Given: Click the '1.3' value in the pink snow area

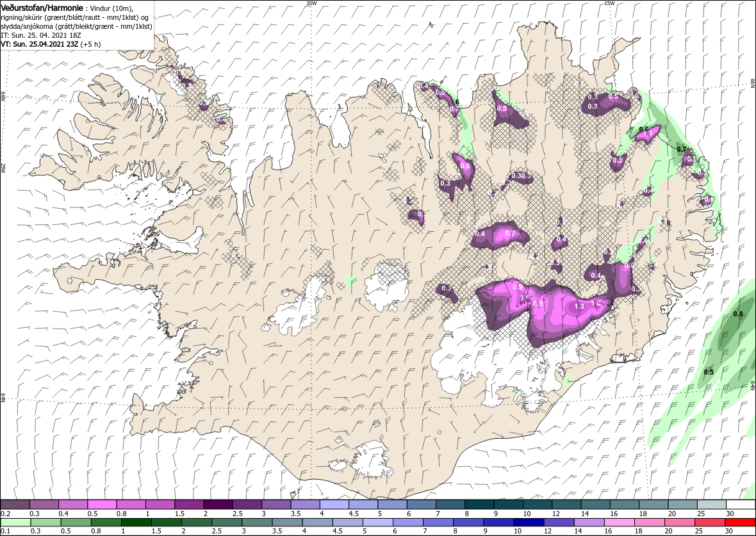Looking at the screenshot, I should click(x=580, y=306).
